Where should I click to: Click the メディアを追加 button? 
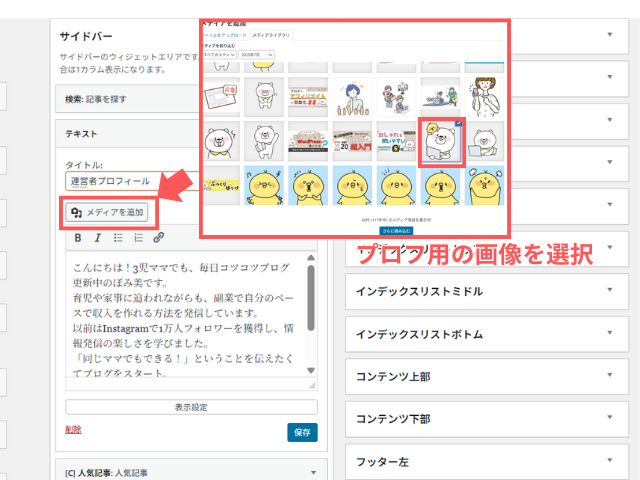[107, 211]
